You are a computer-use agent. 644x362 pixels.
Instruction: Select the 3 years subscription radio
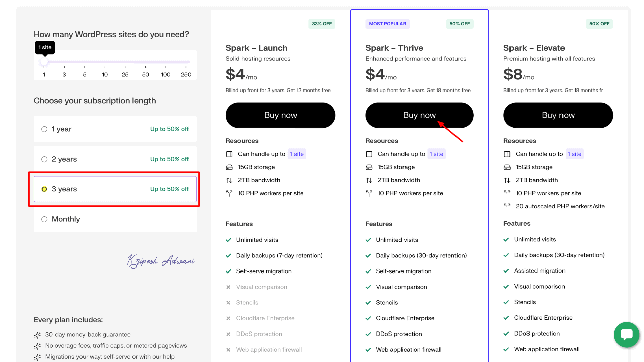click(x=44, y=189)
